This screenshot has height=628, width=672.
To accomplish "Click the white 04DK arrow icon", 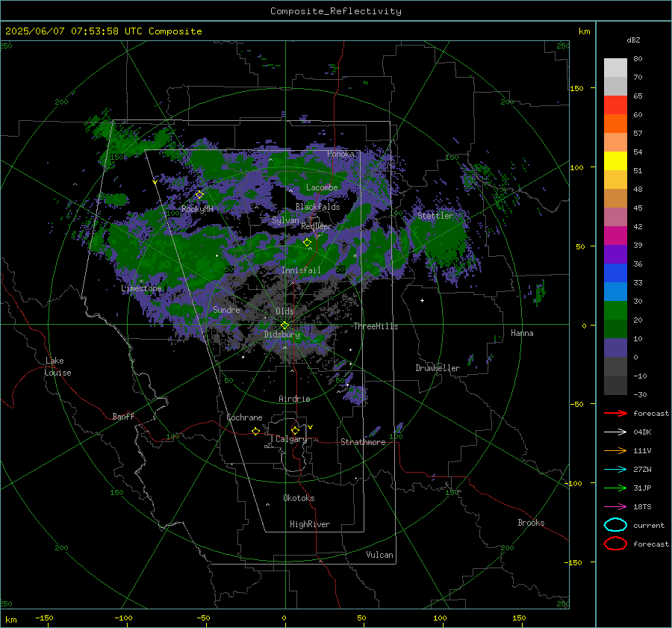I will pyautogui.click(x=615, y=432).
